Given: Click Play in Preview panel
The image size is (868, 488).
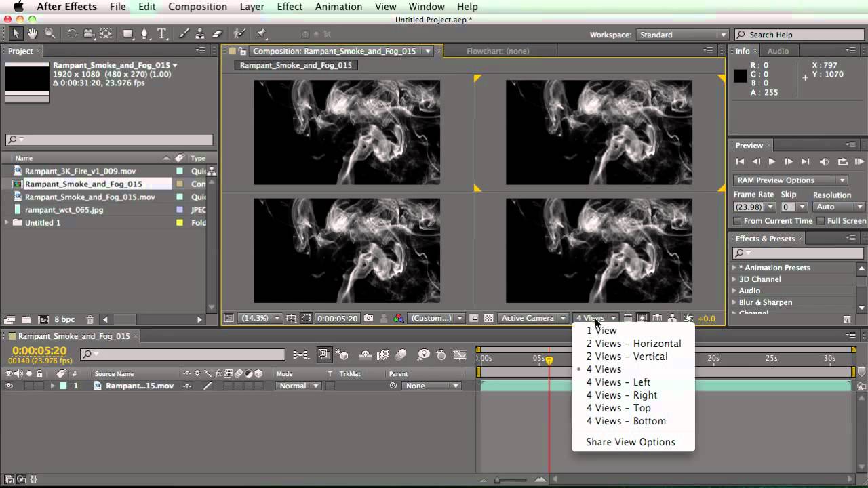Looking at the screenshot, I should (772, 161).
